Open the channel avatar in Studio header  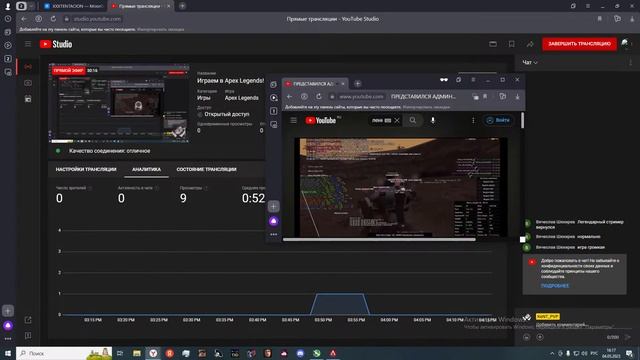tap(625, 44)
